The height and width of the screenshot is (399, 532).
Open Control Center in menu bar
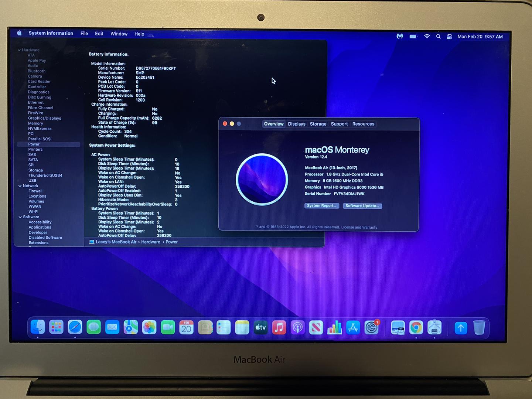coord(449,37)
